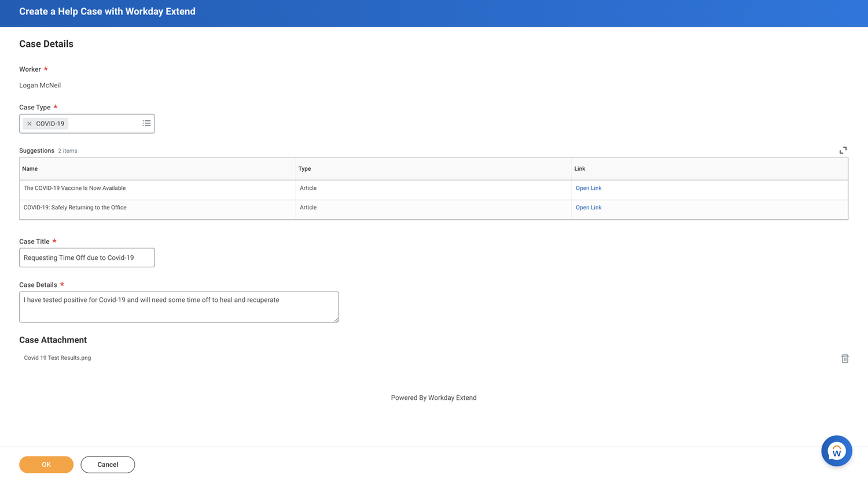
Task: Click the X icon inside the COVID-19 chip
Action: tap(28, 123)
